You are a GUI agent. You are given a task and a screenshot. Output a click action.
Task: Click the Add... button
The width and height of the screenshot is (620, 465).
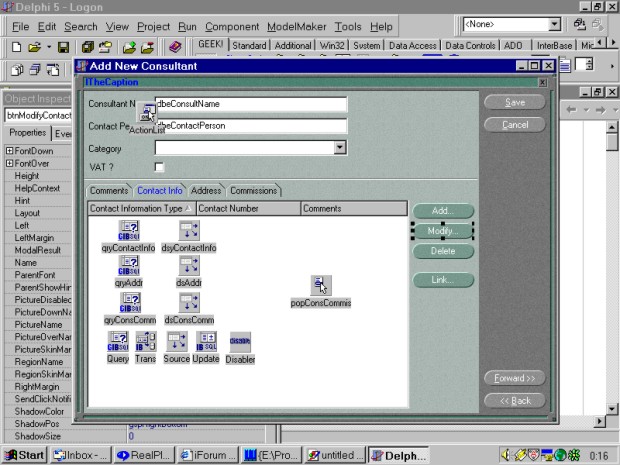443,211
